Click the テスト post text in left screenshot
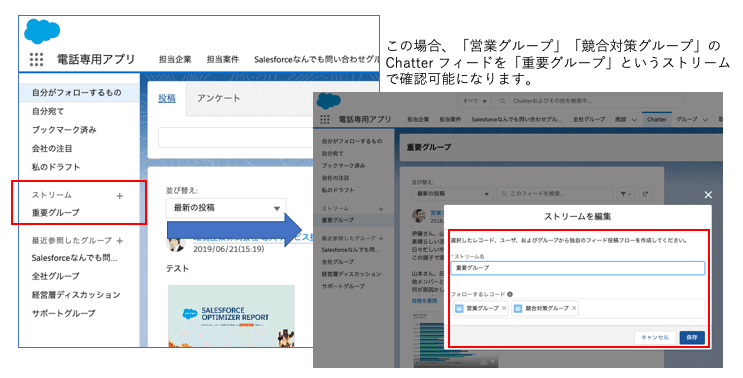This screenshot has width=743, height=378. click(177, 269)
